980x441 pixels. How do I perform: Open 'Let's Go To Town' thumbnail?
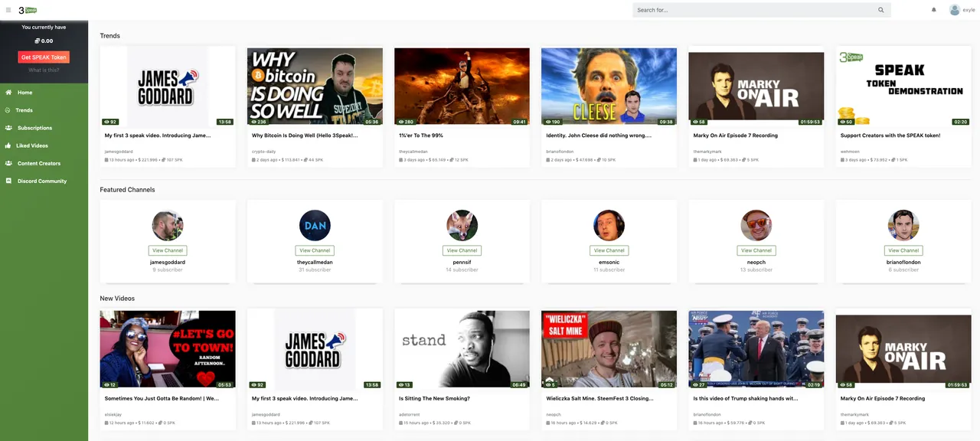point(168,349)
